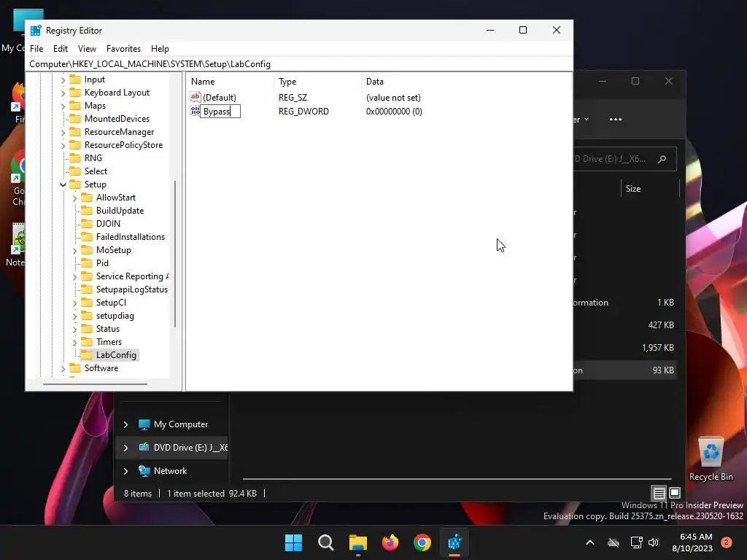Select the MountedDevices folder icon
Screen dimensions: 747x560
click(x=75, y=119)
